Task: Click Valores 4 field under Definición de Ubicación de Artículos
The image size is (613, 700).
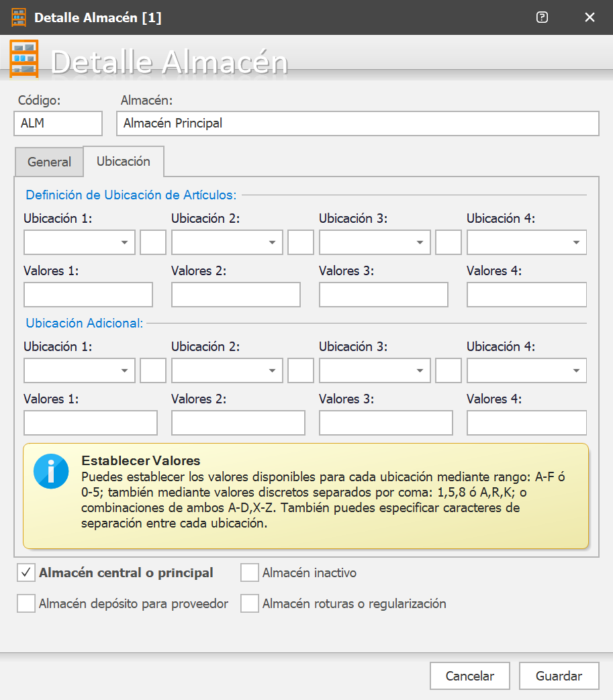Action: pos(527,295)
